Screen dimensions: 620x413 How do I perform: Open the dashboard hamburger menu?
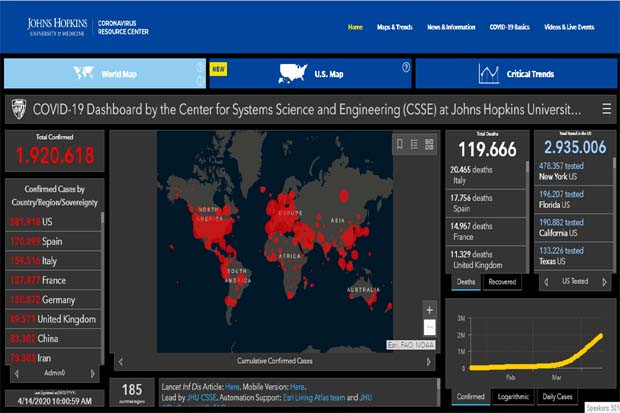click(607, 109)
